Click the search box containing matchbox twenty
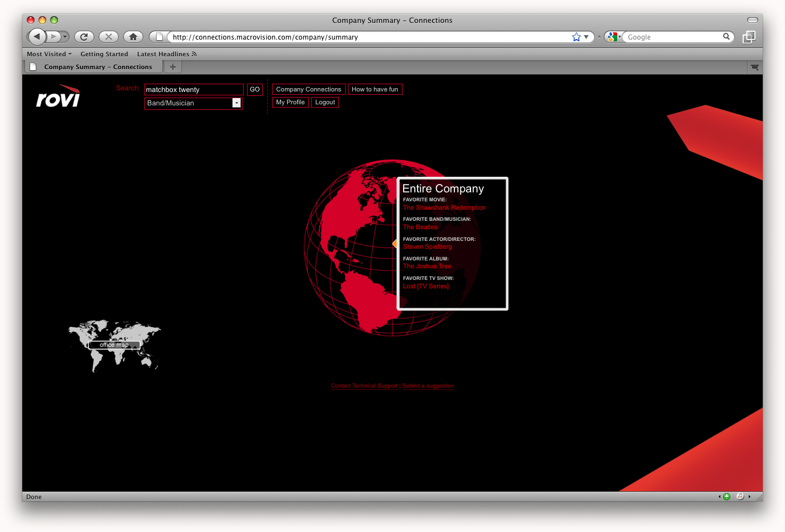The height and width of the screenshot is (532, 785). [194, 89]
